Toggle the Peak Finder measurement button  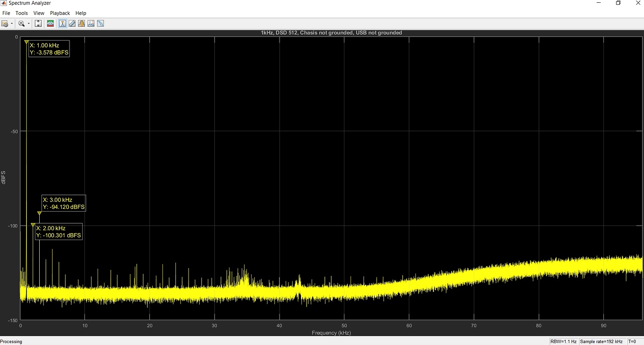click(63, 23)
